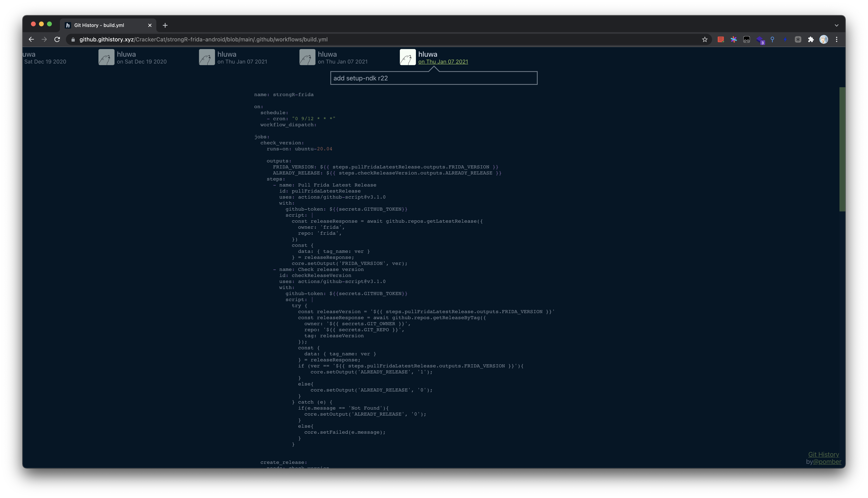
Task: Click the github.githistory.xyz address bar URL
Action: tap(203, 40)
